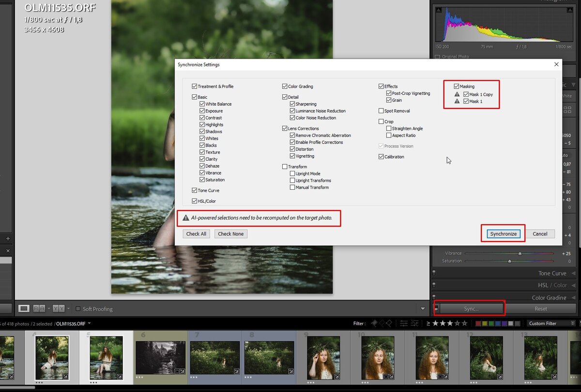Click rating comparison operator symbol
Viewport: 581px width, 392px height.
pos(428,323)
